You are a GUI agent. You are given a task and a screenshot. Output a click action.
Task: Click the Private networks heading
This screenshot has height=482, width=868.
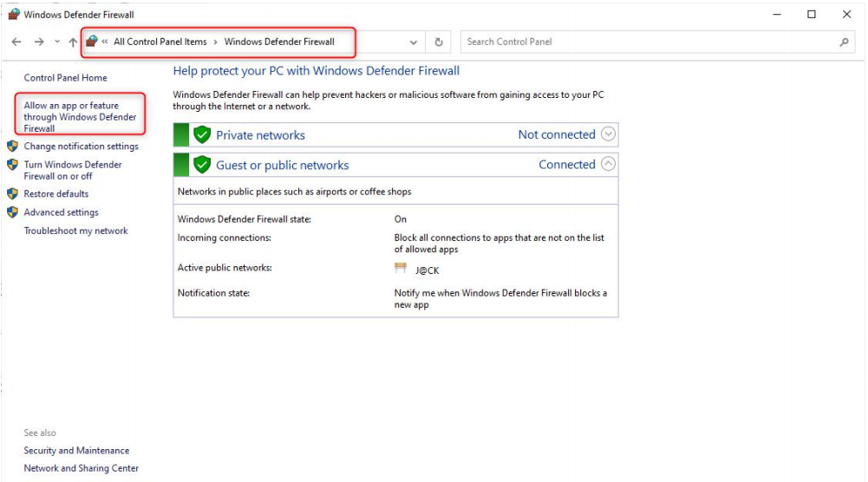click(x=260, y=135)
